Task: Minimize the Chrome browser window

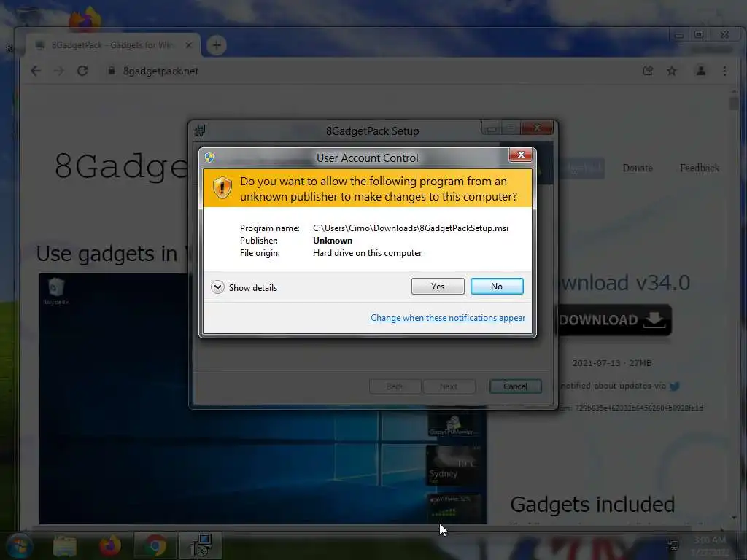Action: [x=679, y=34]
